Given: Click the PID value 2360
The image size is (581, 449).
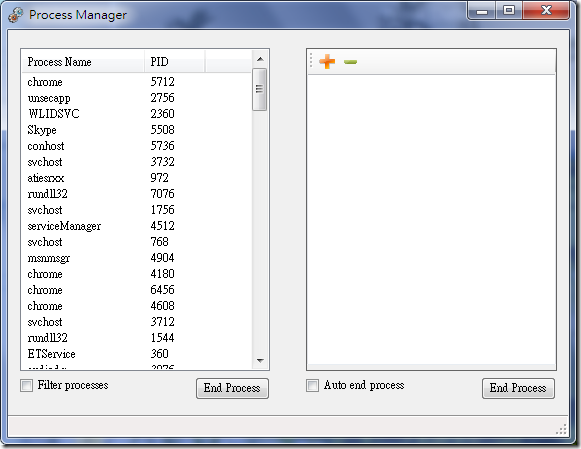Looking at the screenshot, I should [162, 114].
